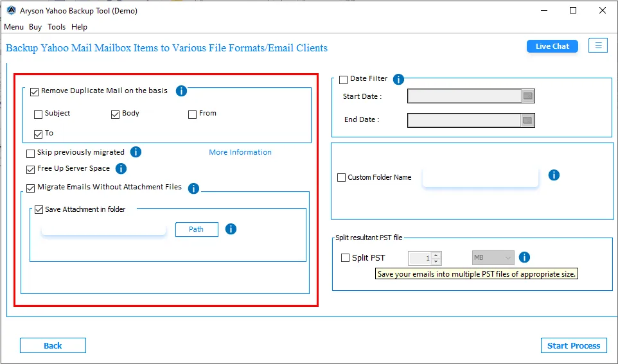Image resolution: width=618 pixels, height=364 pixels.
Task: Open Start Date calendar picker icon
Action: [528, 96]
